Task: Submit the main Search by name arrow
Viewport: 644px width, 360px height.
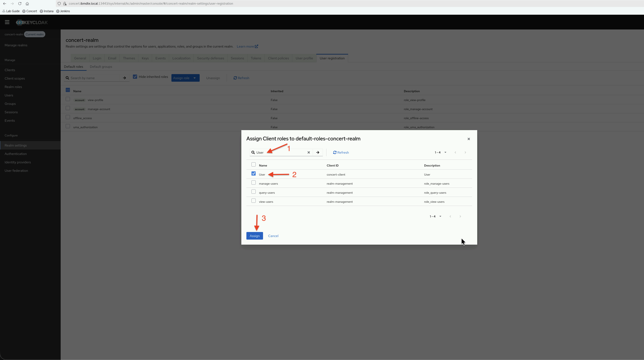Action: [124, 78]
